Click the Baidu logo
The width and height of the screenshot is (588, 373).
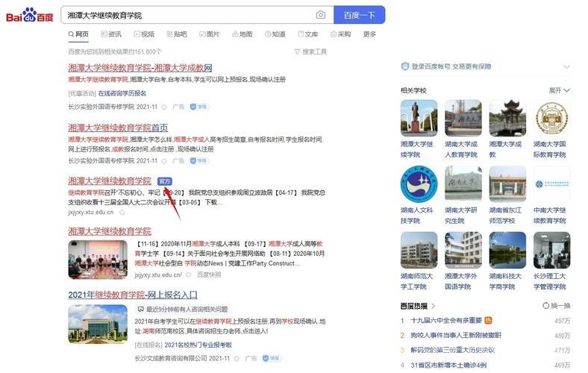click(30, 16)
